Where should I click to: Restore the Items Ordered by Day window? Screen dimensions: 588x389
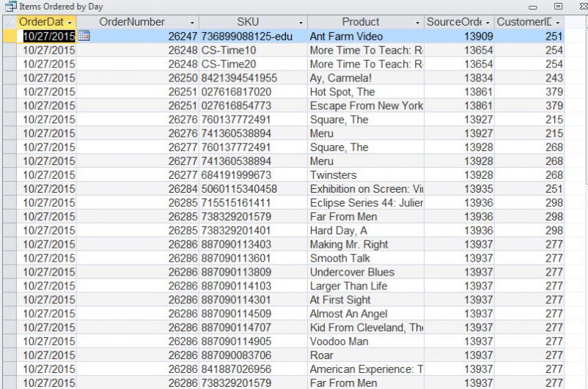(x=559, y=7)
